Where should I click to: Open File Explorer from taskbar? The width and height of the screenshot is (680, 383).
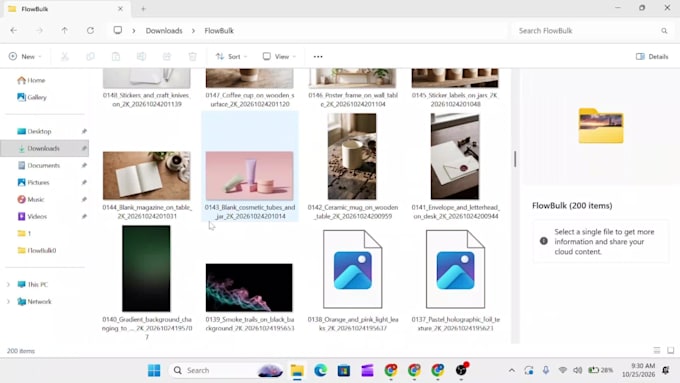(x=297, y=370)
